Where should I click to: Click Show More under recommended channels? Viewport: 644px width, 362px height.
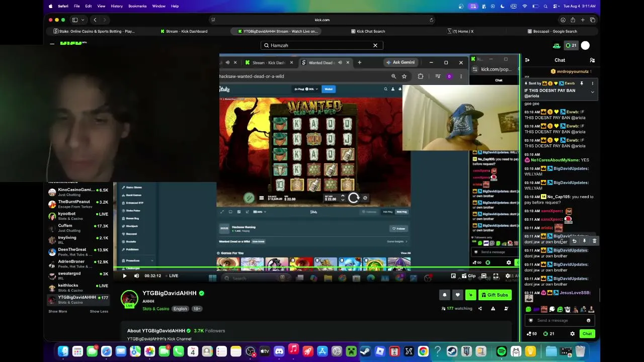pyautogui.click(x=58, y=311)
